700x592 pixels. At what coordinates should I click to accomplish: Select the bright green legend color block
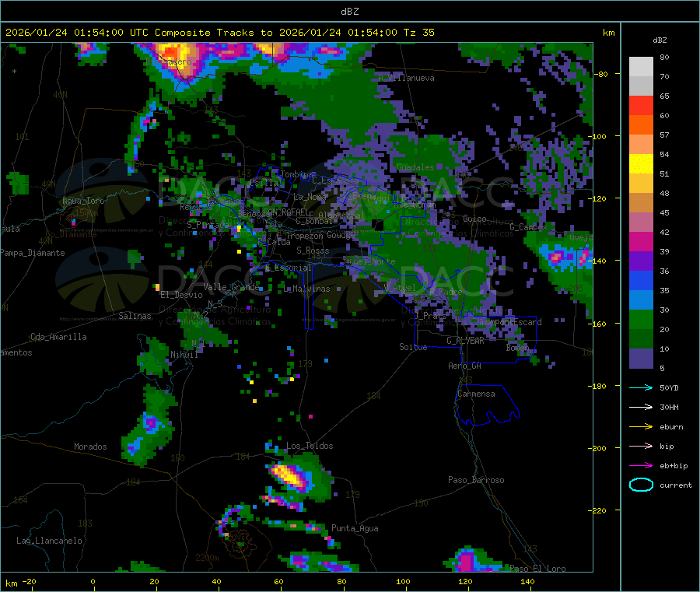tap(641, 319)
